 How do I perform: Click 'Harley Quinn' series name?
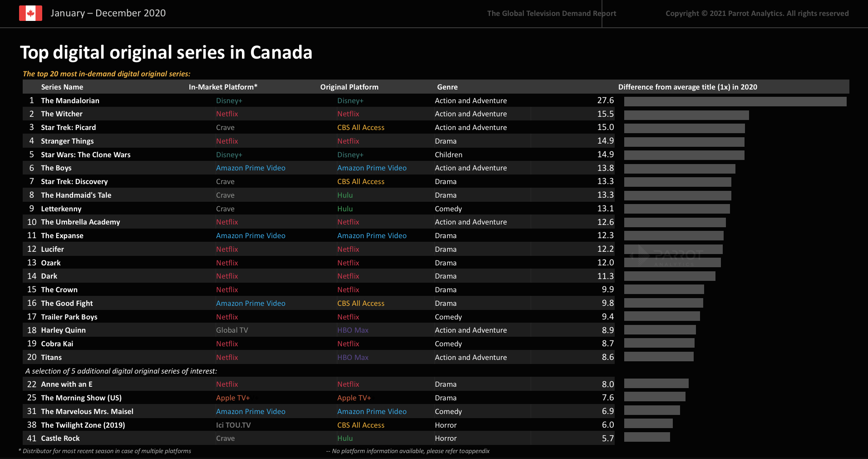pyautogui.click(x=63, y=330)
